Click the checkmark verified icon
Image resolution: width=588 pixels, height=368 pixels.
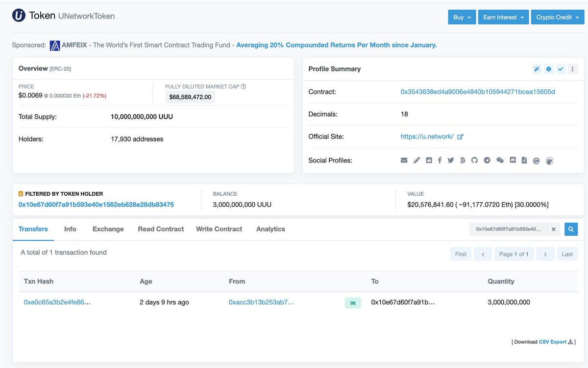pyautogui.click(x=561, y=69)
